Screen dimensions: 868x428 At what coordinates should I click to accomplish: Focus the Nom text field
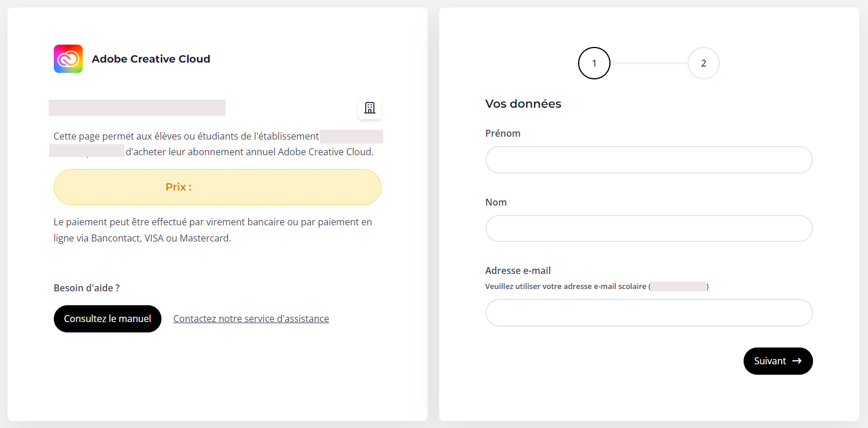(649, 229)
